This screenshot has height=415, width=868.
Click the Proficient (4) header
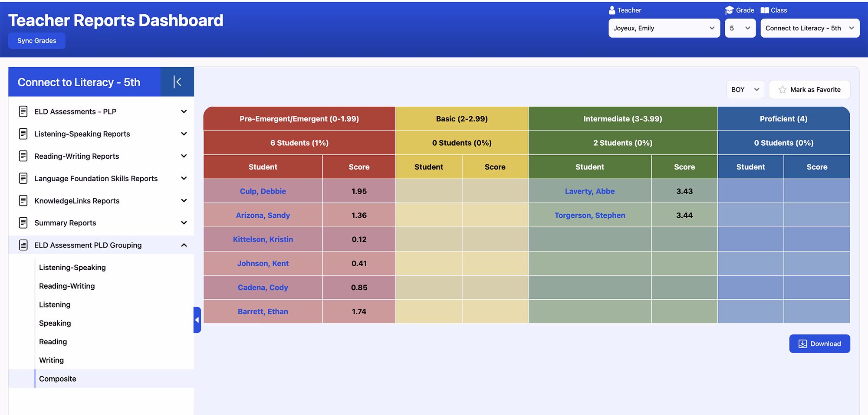pyautogui.click(x=784, y=119)
